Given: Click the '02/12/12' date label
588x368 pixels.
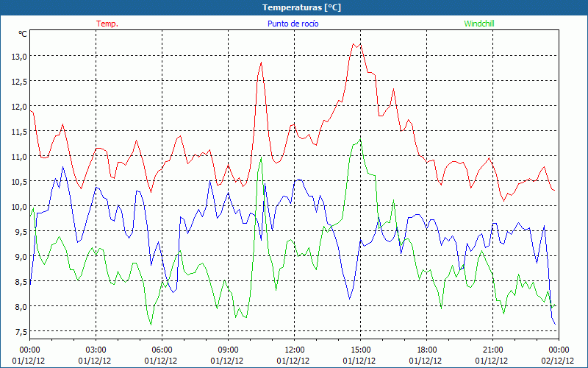Looking at the screenshot, I should click(558, 361).
